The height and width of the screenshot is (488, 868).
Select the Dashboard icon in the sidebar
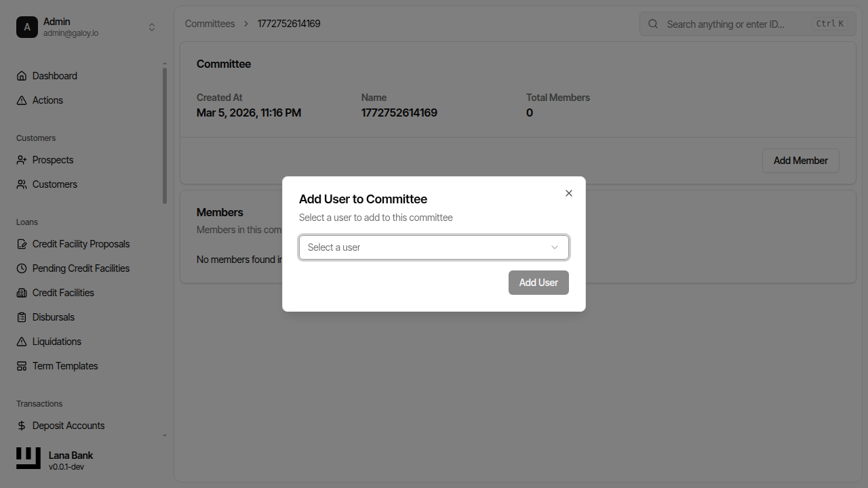coord(22,75)
